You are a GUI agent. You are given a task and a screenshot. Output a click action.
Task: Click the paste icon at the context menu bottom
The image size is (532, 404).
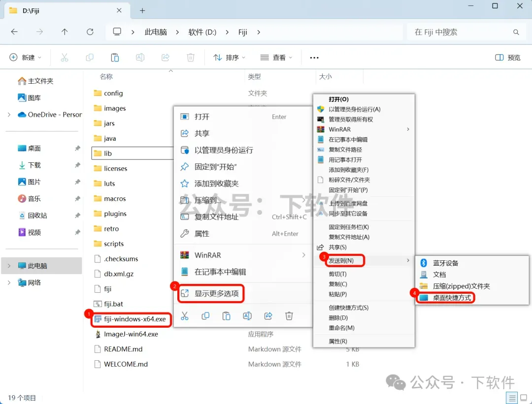tap(226, 316)
